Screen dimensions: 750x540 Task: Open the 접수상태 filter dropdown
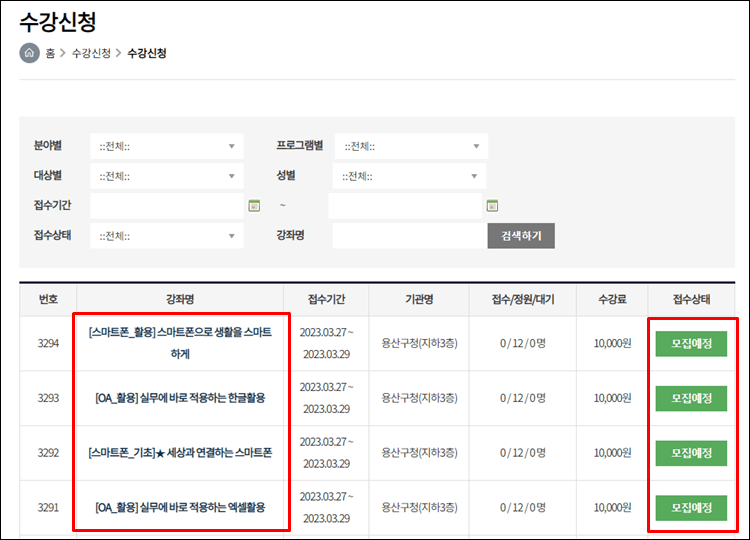[166, 236]
